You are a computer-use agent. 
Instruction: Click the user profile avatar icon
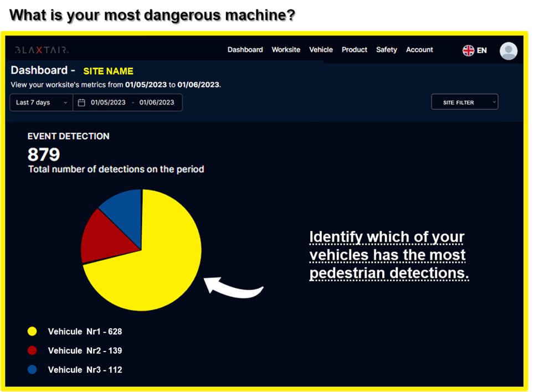(x=508, y=51)
